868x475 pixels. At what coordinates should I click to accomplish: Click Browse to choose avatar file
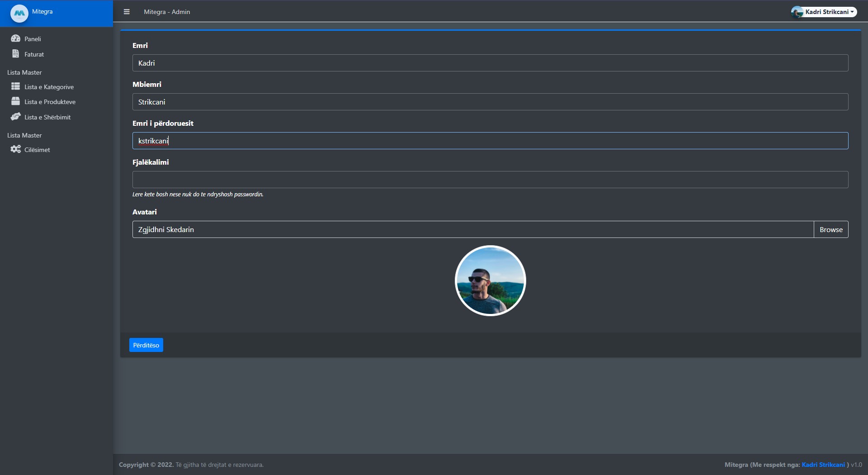click(x=830, y=229)
